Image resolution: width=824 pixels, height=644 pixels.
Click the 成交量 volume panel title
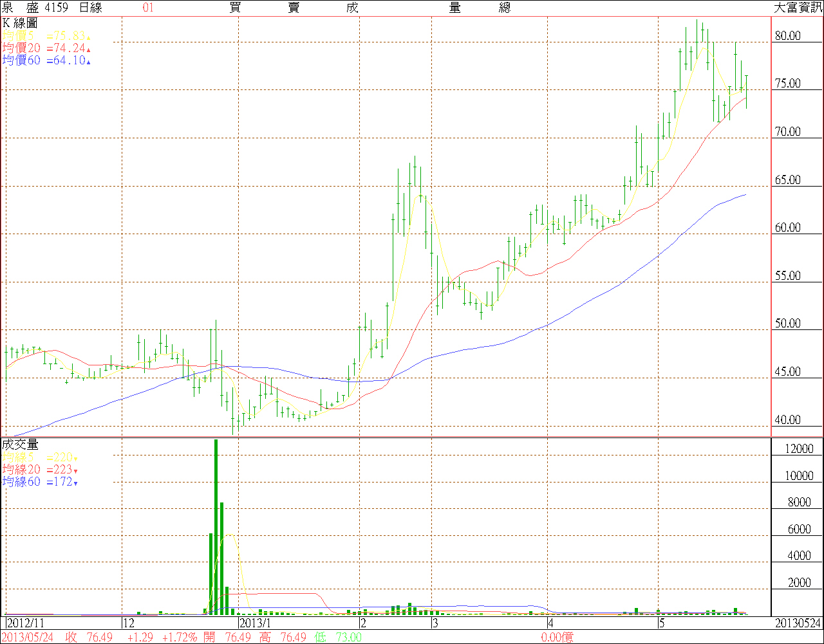[x=20, y=445]
